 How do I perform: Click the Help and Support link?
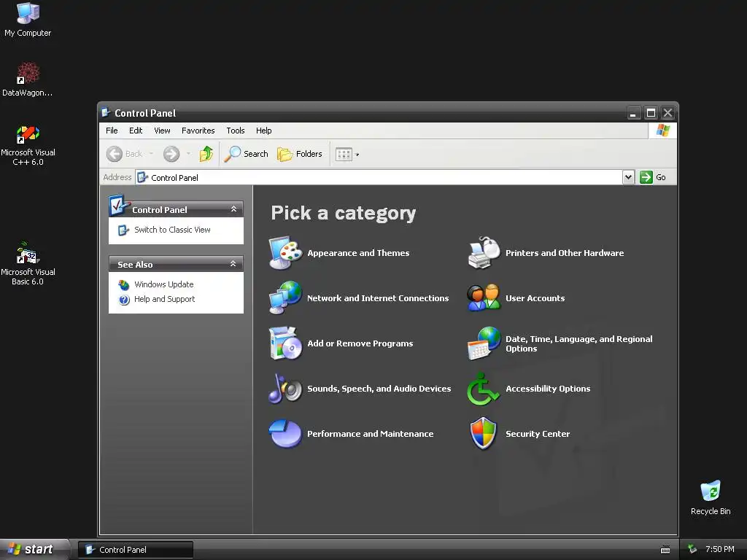(x=164, y=299)
